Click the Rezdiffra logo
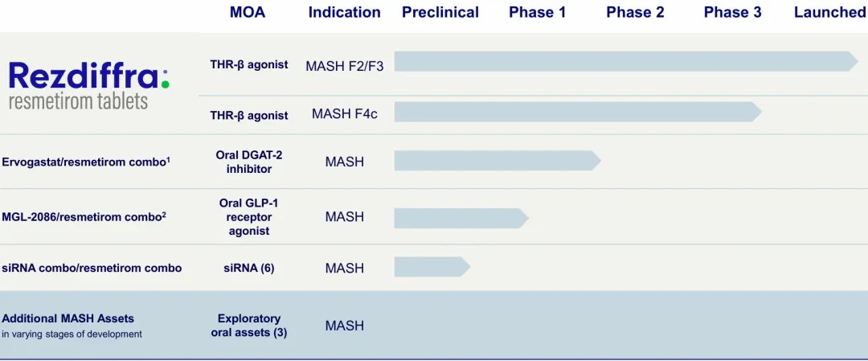This screenshot has height=361, width=868. (x=89, y=85)
